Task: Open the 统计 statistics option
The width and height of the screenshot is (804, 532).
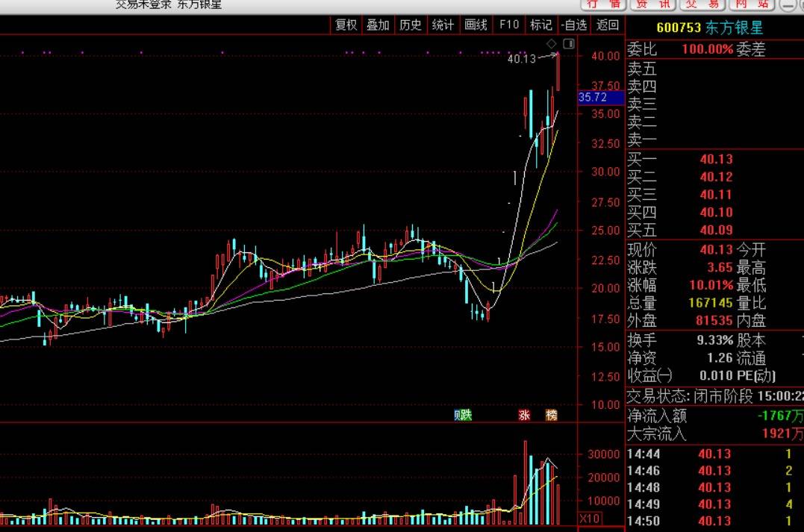Action: click(443, 25)
